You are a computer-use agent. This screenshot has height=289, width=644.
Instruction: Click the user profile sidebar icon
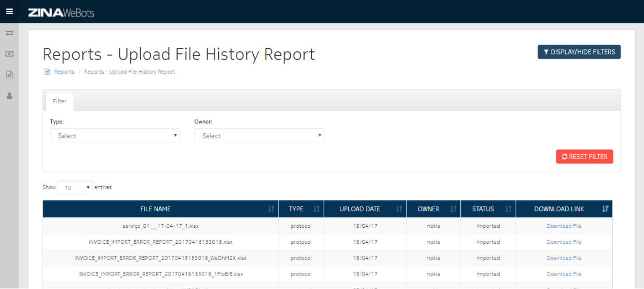click(9, 96)
